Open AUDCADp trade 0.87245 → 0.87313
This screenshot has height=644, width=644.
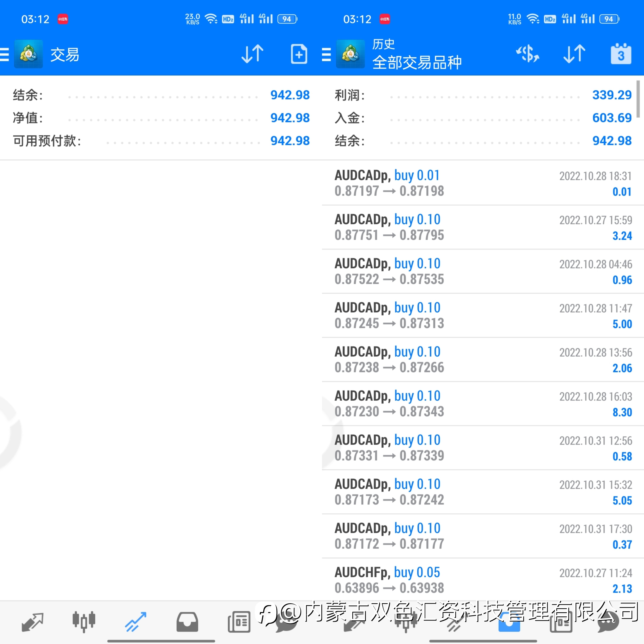[483, 315]
